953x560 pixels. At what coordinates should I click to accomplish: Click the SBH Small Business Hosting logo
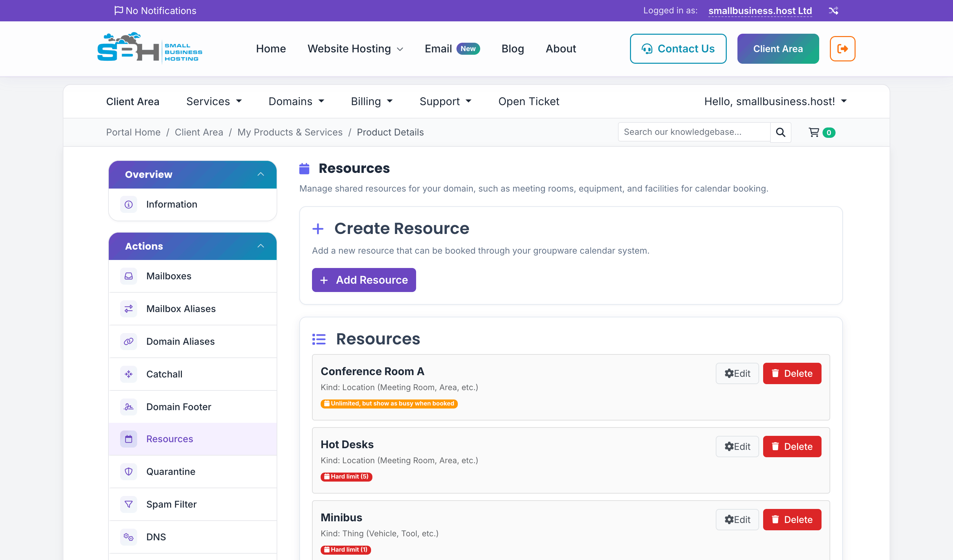[x=150, y=48]
